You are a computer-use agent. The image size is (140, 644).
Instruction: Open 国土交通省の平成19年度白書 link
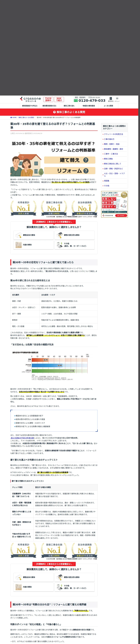(x=22, y=438)
